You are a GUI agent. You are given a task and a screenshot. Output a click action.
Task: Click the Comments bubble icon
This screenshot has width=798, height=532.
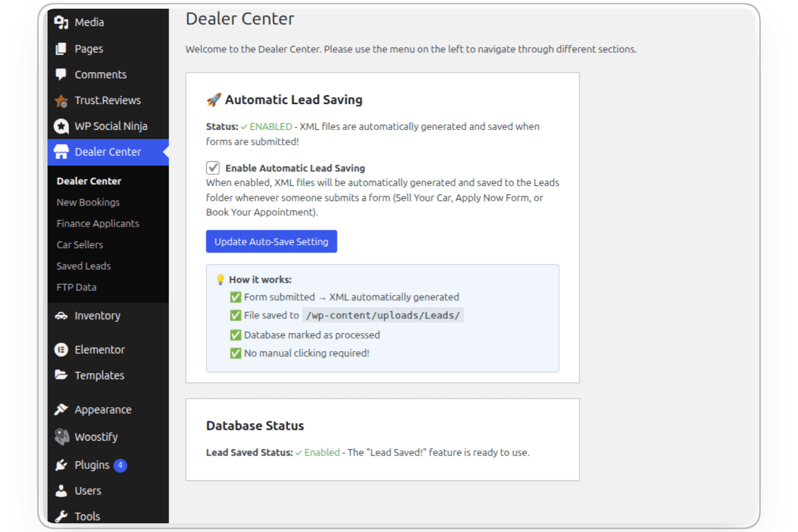(x=62, y=74)
